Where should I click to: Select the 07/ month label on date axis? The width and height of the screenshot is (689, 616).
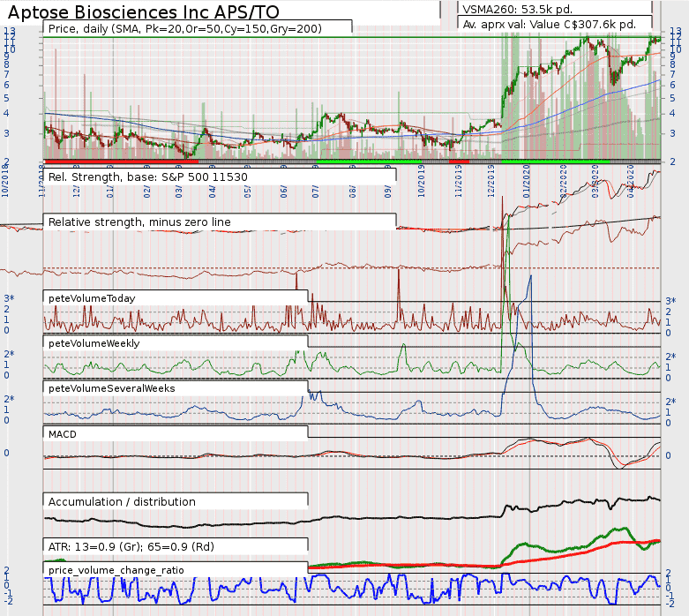[x=316, y=192]
